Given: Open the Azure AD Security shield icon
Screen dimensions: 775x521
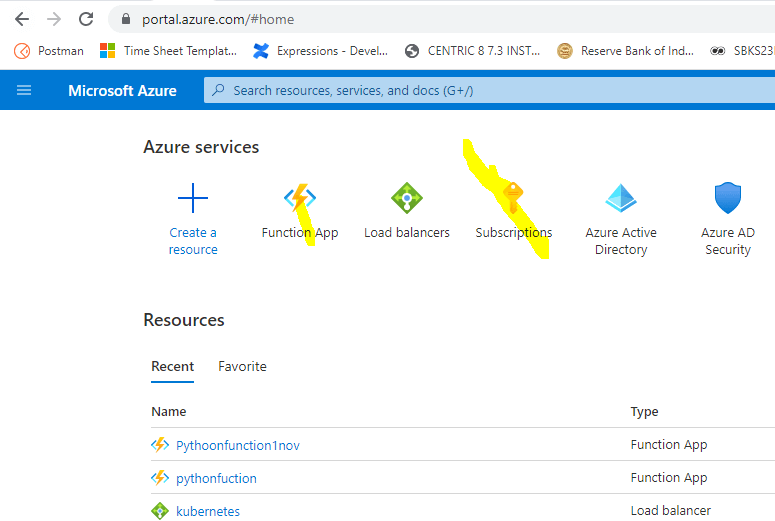Looking at the screenshot, I should tap(728, 198).
